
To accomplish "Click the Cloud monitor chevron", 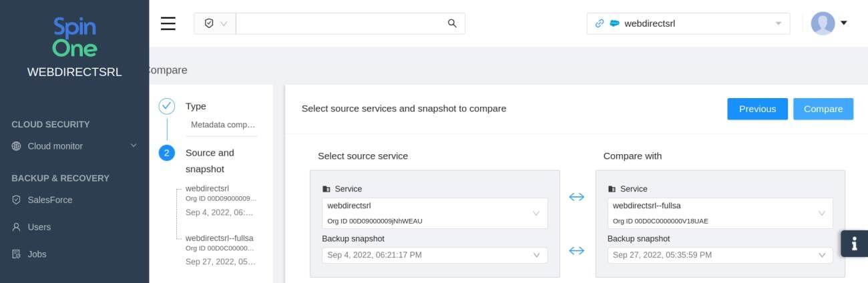I will [133, 146].
